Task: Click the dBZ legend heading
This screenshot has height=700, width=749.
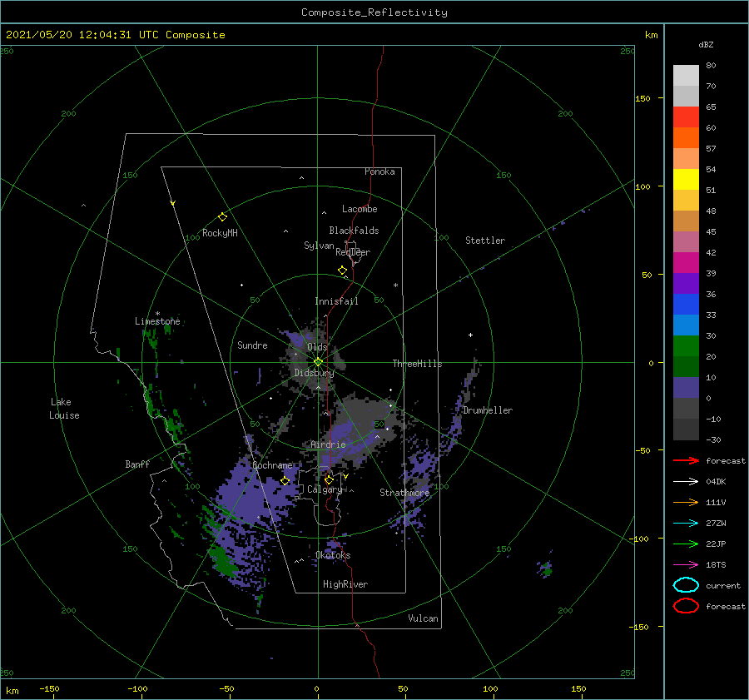Action: click(706, 44)
